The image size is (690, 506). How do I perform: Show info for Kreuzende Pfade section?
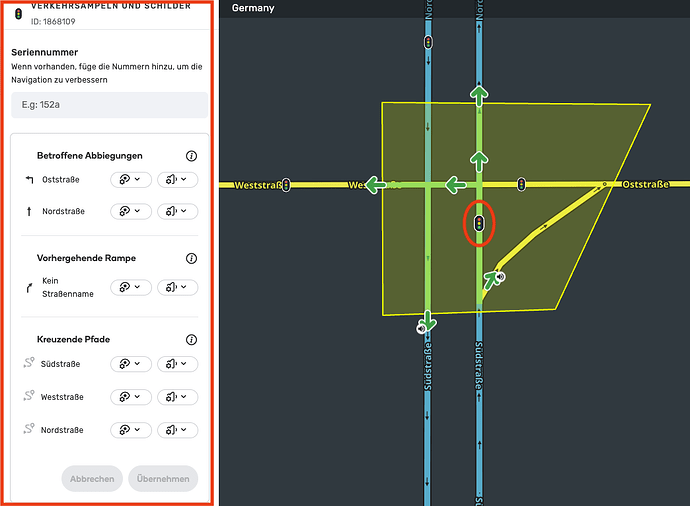tap(191, 339)
